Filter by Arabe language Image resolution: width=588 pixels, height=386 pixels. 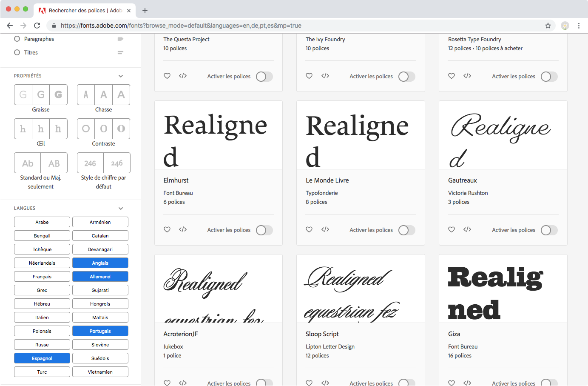(x=42, y=222)
